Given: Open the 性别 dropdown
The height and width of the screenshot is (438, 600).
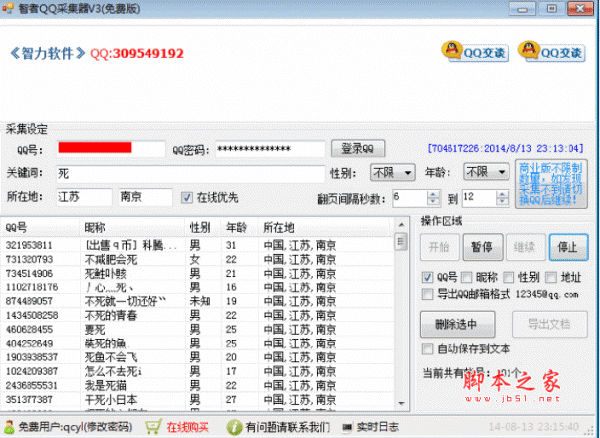Looking at the screenshot, I should 393,173.
